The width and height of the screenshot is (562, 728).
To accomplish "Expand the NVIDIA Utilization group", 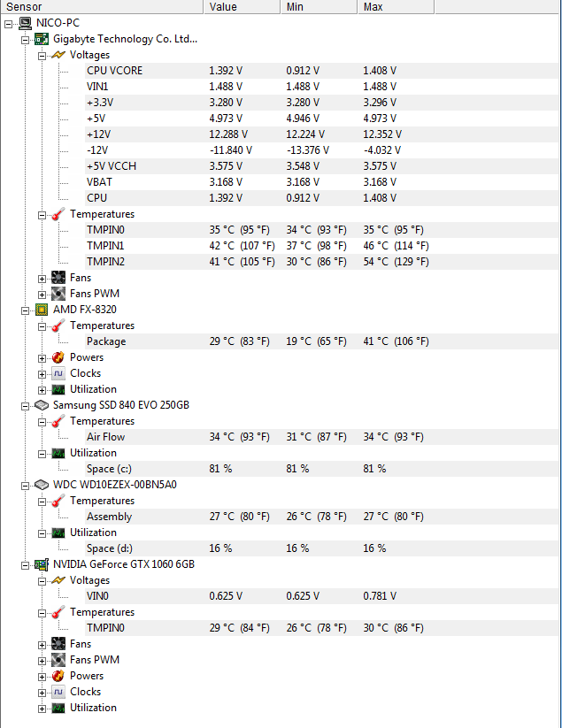I will 42,709.
